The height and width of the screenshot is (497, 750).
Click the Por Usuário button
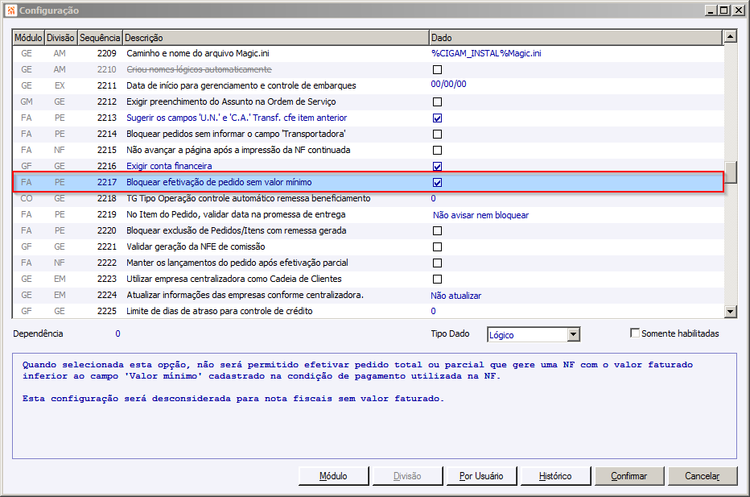(481, 476)
